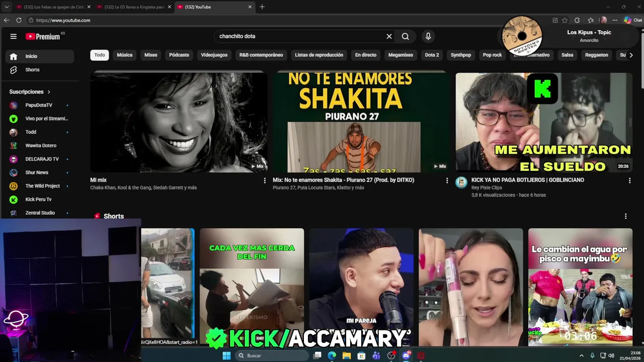The width and height of the screenshot is (644, 362).
Task: Expand the Suscripciones section
Action: point(30,92)
